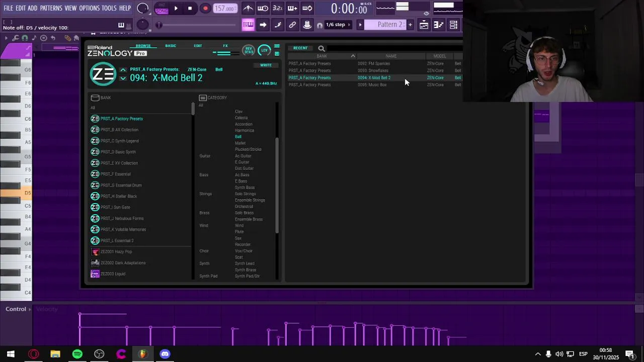
Task: Switch to Zenology EDIT tab
Action: click(198, 46)
